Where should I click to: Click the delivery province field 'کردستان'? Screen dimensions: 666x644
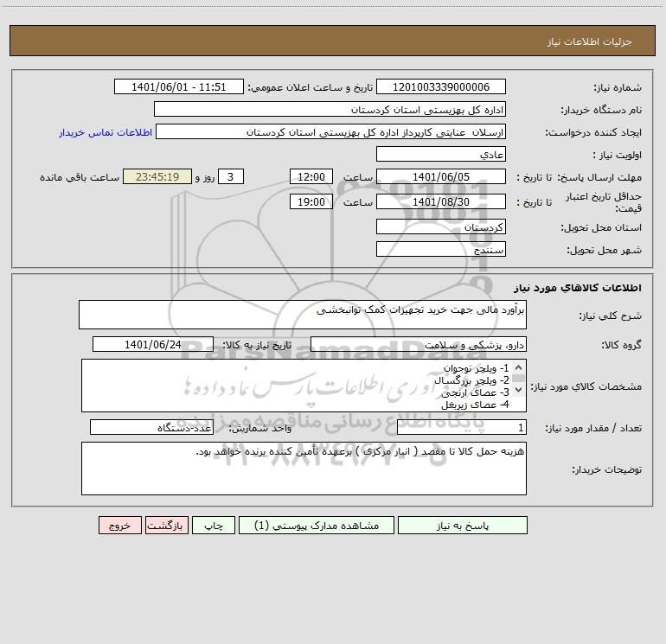[441, 226]
